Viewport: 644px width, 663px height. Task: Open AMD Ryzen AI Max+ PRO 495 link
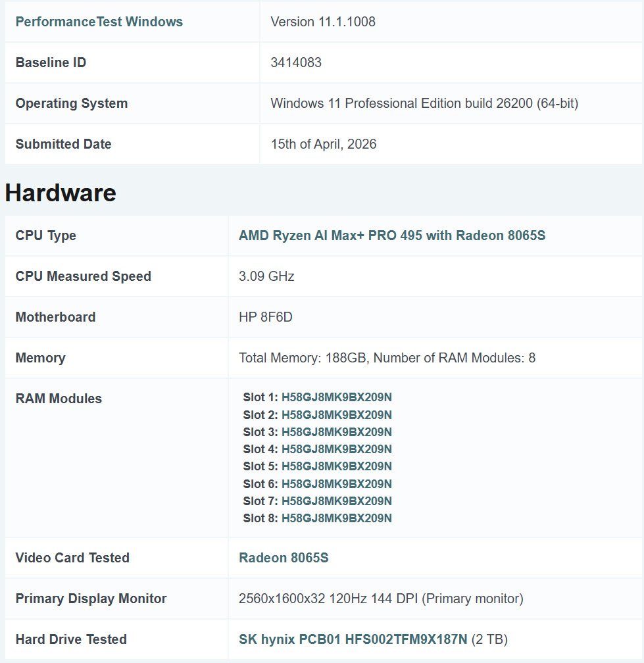(x=392, y=235)
